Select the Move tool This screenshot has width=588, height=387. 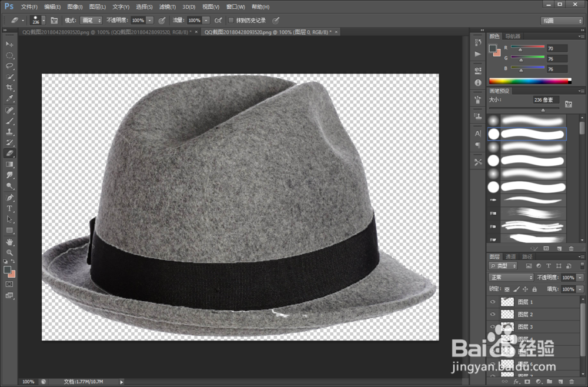tap(9, 44)
